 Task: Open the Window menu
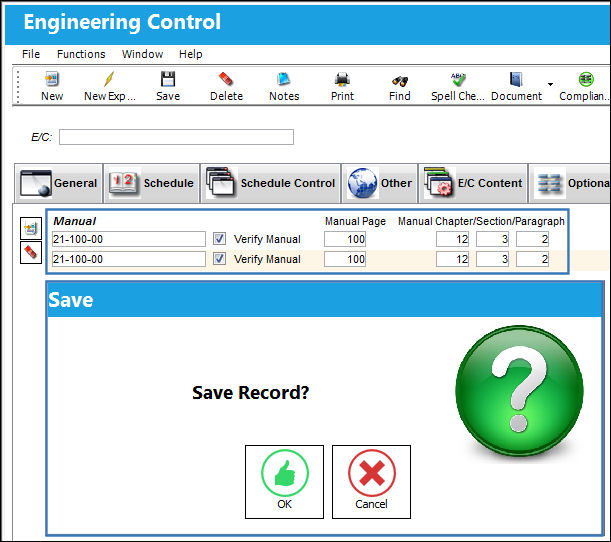(142, 54)
